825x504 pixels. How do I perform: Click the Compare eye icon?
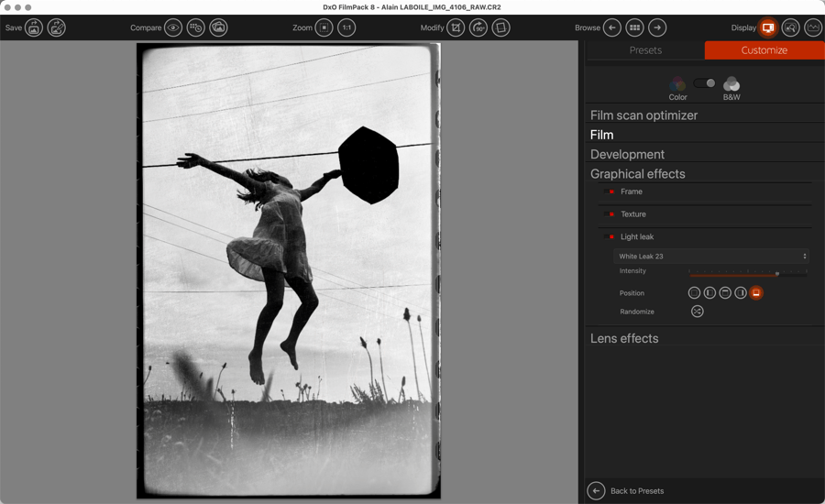[172, 27]
